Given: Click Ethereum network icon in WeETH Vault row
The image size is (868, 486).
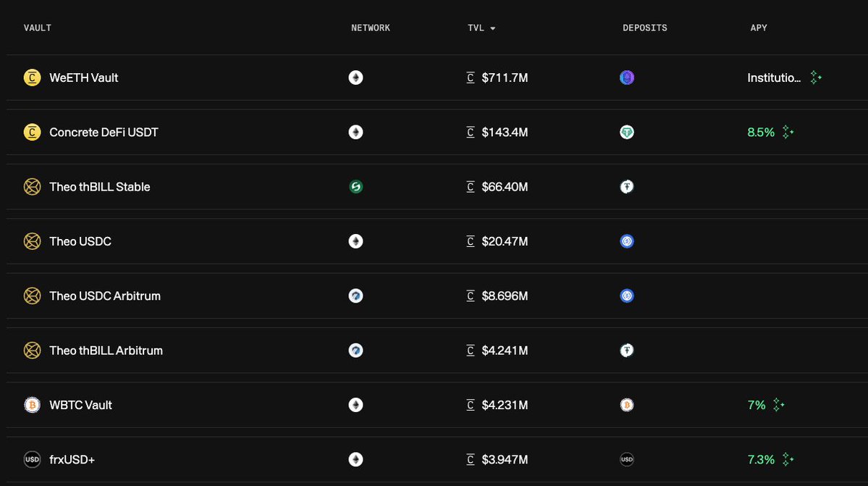Looking at the screenshot, I should click(x=356, y=77).
